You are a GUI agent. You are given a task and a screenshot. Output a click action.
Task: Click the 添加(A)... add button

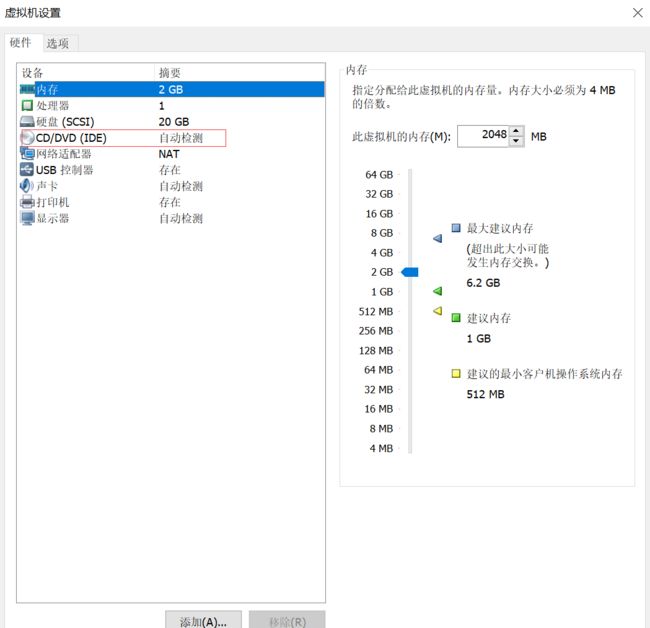(x=204, y=621)
